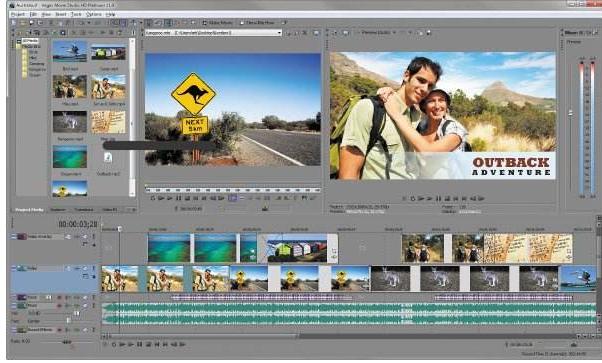
Task: Click Go to Start in timeline transport
Action: pyautogui.click(x=157, y=345)
